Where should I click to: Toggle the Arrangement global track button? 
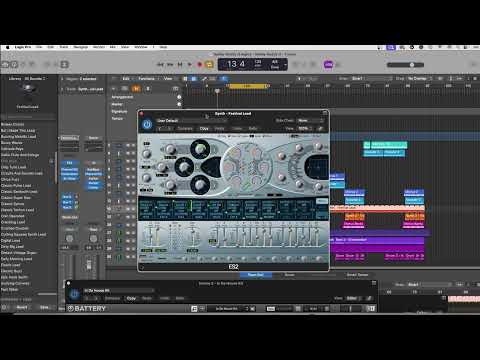click(179, 97)
